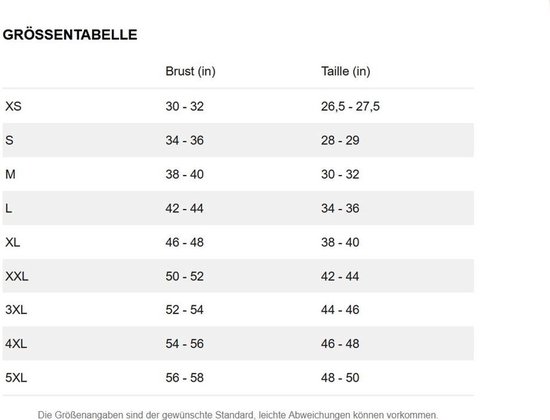This screenshot has height=420, width=550.
Task: Click the 30 - 32 chest value for XS
Action: coord(185,106)
